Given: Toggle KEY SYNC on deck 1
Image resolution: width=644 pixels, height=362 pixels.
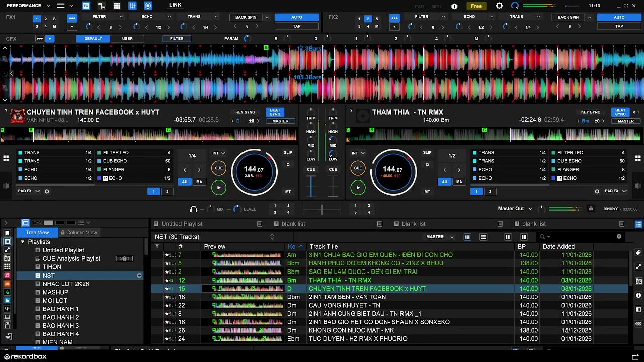Looking at the screenshot, I should 245,112.
